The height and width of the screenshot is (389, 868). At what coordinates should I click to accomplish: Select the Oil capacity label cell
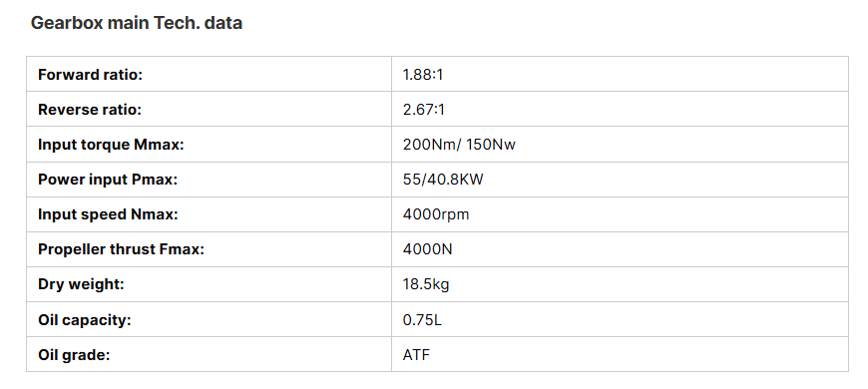click(x=209, y=319)
